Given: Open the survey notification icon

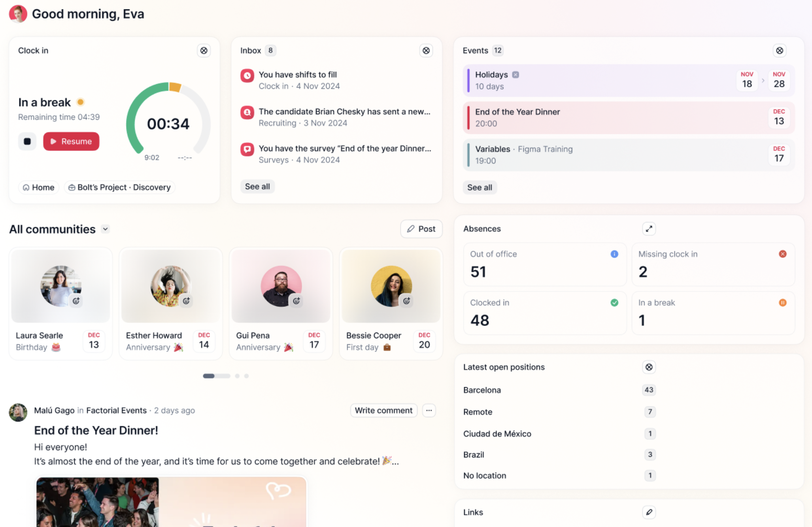Looking at the screenshot, I should [247, 149].
